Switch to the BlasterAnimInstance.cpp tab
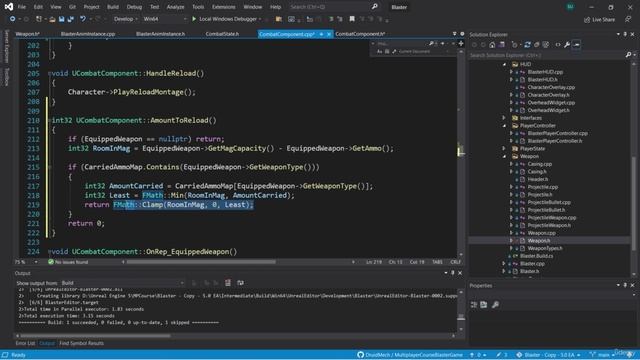The height and width of the screenshot is (360, 640). pyautogui.click(x=88, y=34)
